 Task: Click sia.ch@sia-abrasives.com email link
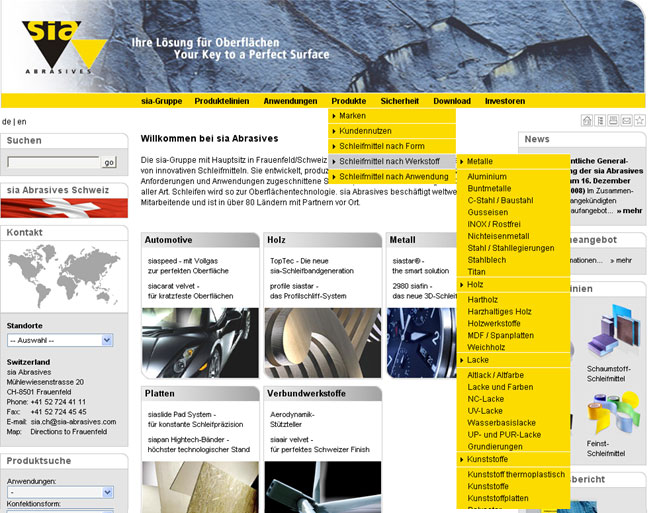pyautogui.click(x=73, y=422)
